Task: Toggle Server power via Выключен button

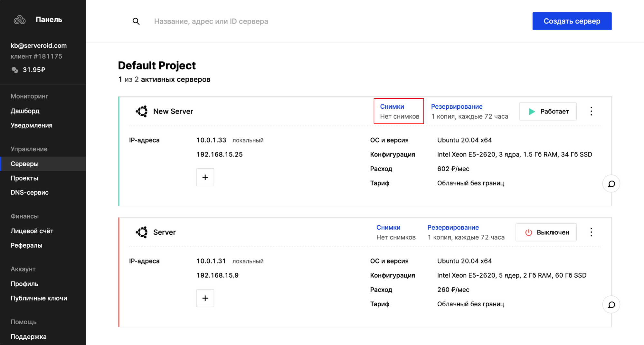Action: click(x=546, y=232)
